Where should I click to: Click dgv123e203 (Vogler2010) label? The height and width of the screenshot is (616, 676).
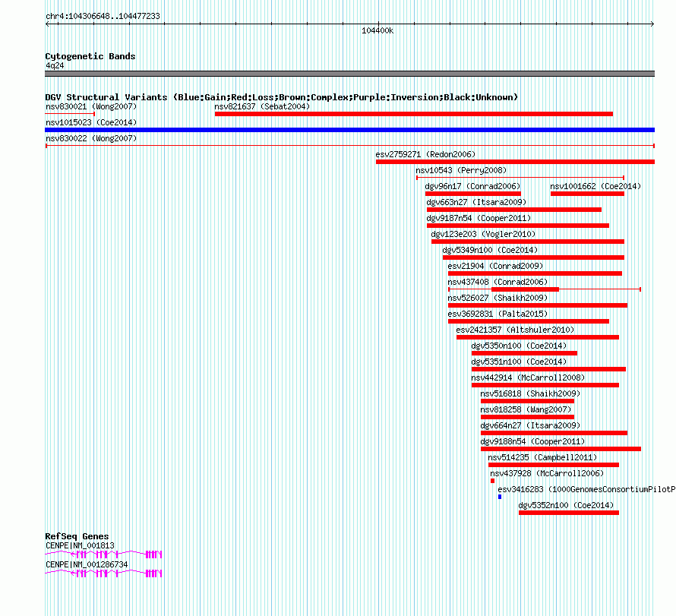483,234
